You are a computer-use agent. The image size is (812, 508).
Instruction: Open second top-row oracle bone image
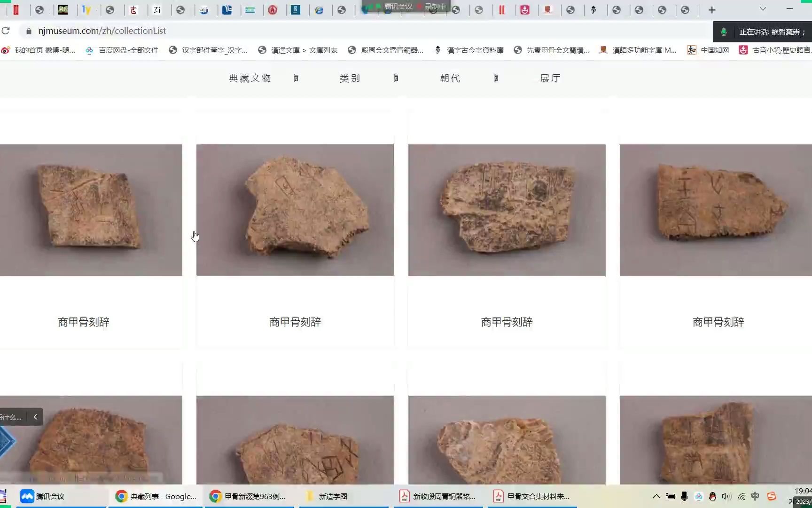295,210
